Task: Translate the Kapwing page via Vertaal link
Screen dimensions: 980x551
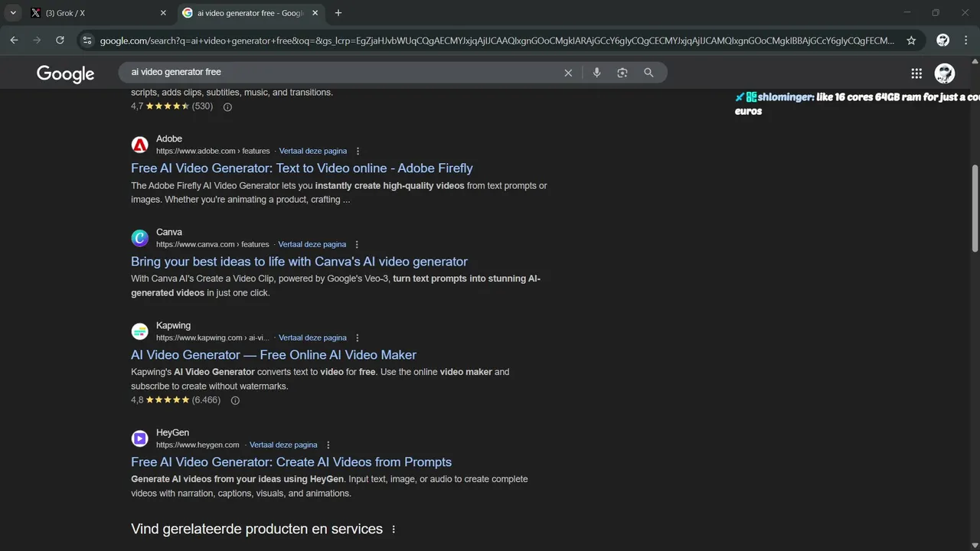Action: click(312, 338)
